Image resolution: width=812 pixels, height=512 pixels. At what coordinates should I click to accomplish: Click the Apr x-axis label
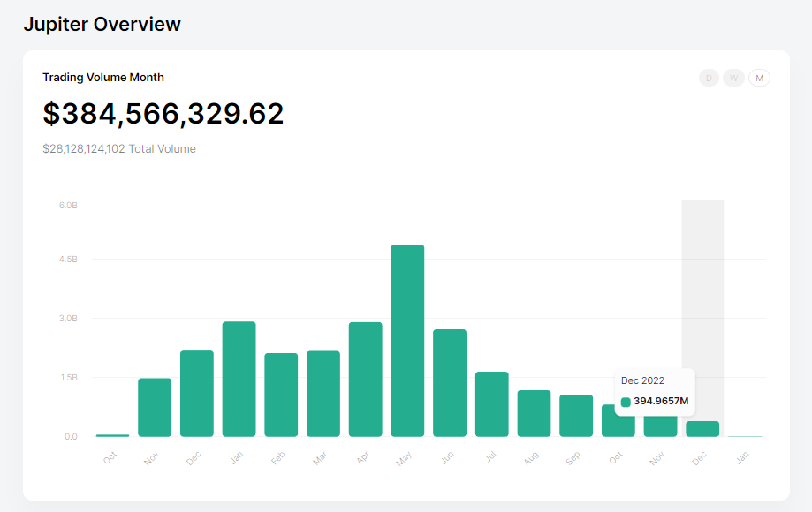[x=362, y=457]
